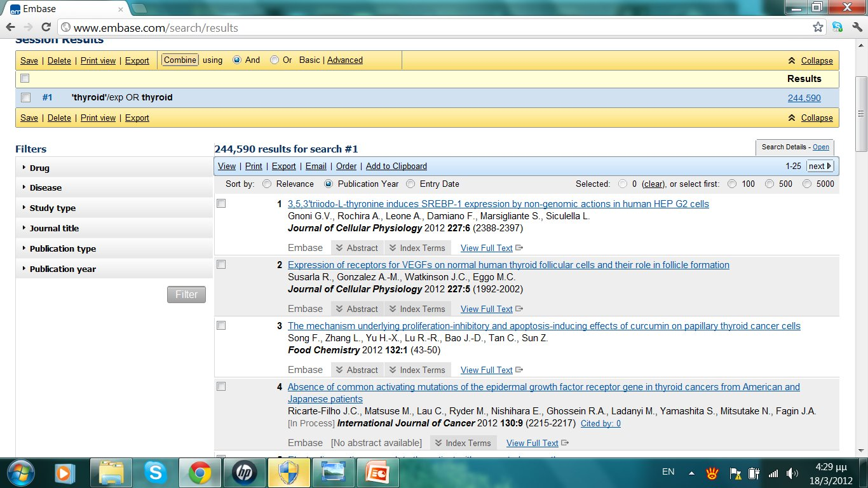This screenshot has width=868, height=488.
Task: Launch Windows Media Player from taskbar
Action: pos(64,473)
